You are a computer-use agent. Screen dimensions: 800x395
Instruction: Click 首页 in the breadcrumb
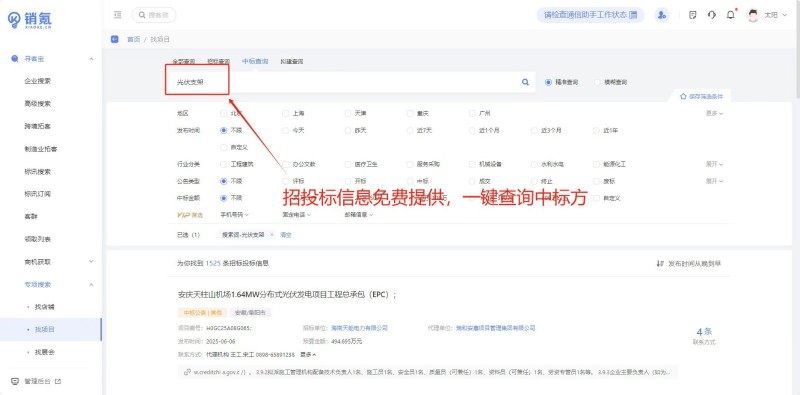[134, 39]
